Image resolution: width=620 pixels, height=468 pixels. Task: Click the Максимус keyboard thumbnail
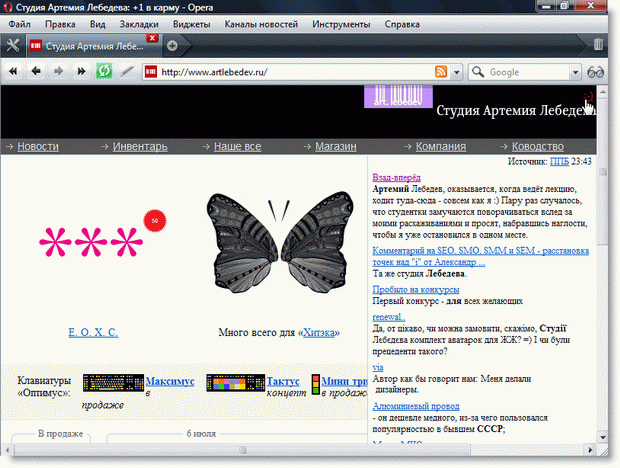113,383
